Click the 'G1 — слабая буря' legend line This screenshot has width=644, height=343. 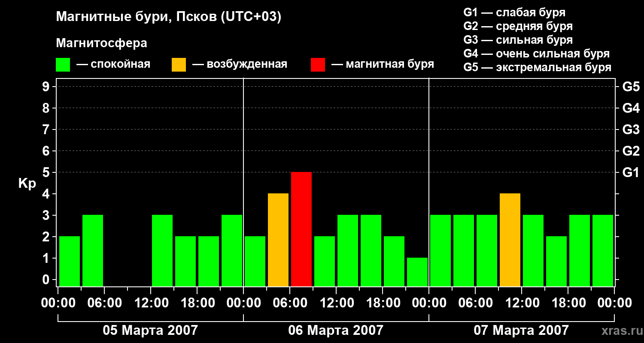514,12
